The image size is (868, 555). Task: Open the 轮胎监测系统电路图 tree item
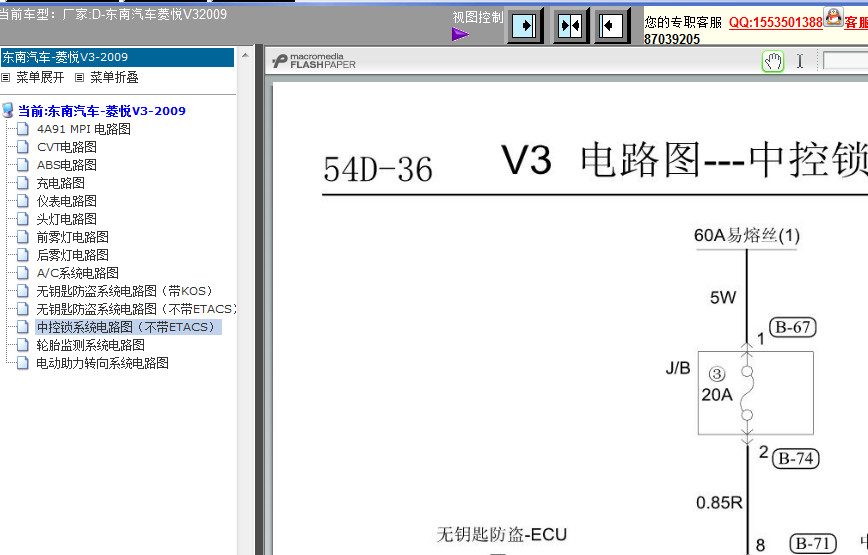[91, 345]
